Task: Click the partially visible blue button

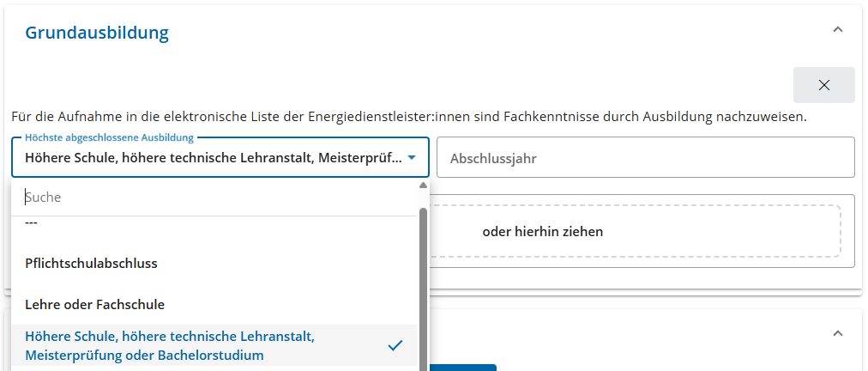Action: 463,368
